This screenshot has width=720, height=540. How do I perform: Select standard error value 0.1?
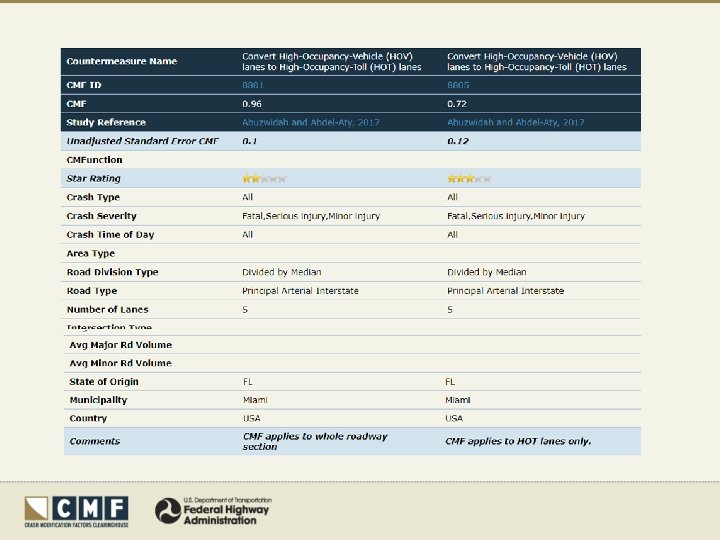[x=249, y=141]
